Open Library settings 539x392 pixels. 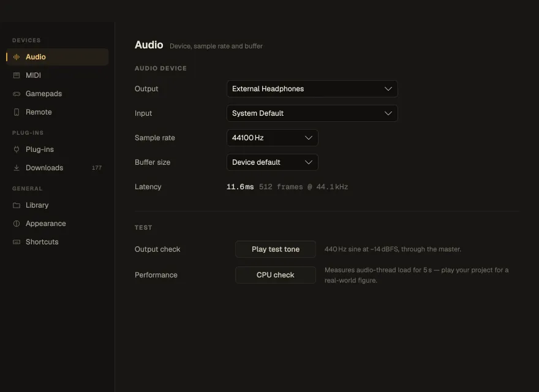[x=58, y=205]
